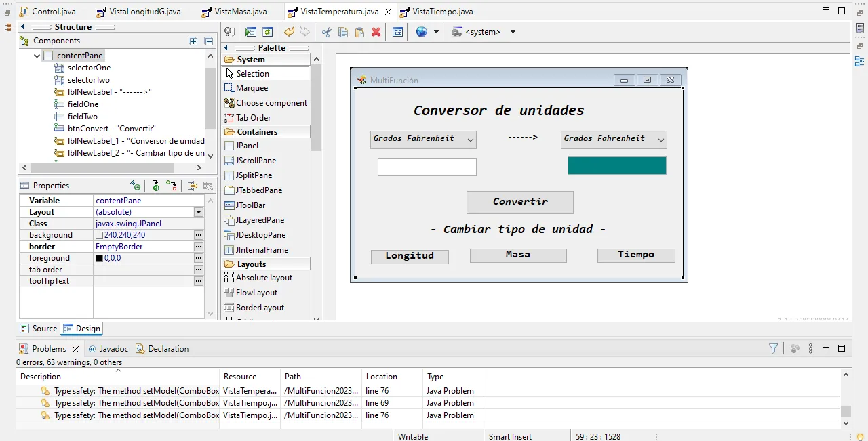Click the Longitud button in design
The width and height of the screenshot is (868, 441).
pos(410,256)
